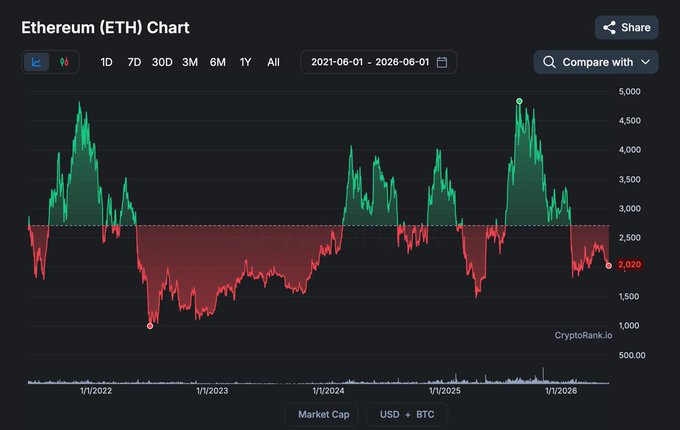Click the 4,500 axis label
The image size is (680, 430).
[x=629, y=121]
